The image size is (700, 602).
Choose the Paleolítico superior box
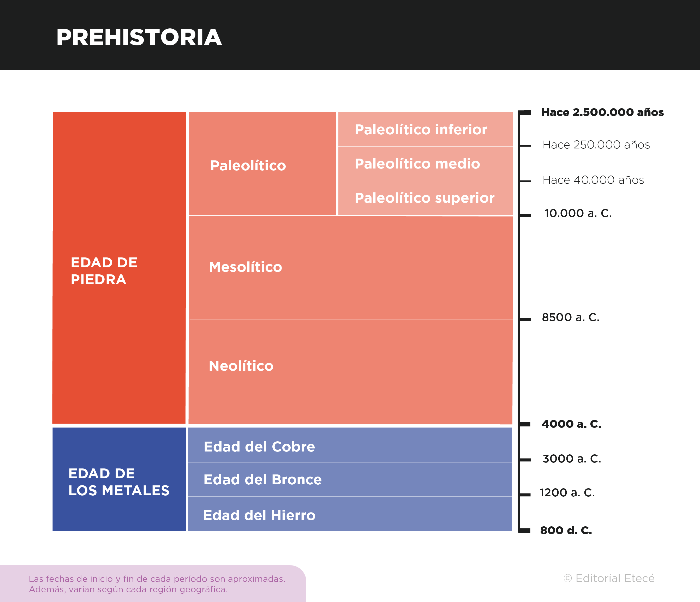click(425, 198)
